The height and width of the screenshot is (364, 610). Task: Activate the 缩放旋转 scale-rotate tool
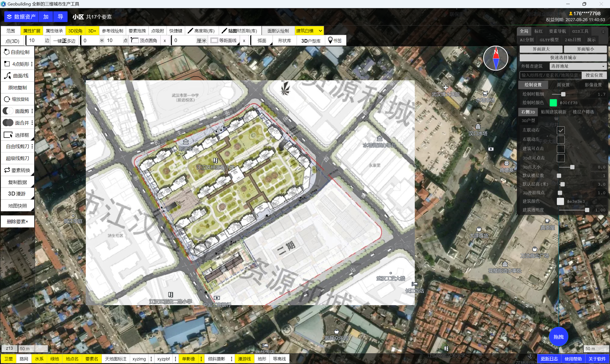pyautogui.click(x=17, y=99)
